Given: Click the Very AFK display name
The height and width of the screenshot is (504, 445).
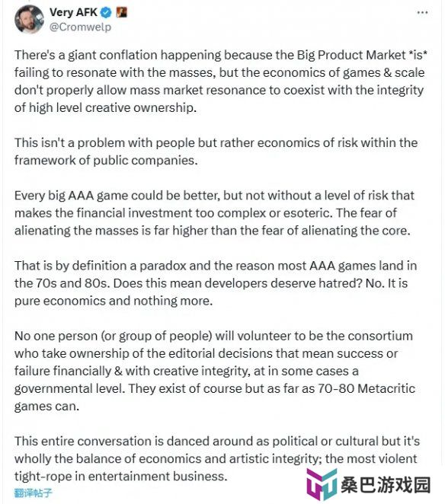Looking at the screenshot, I should click(73, 12).
